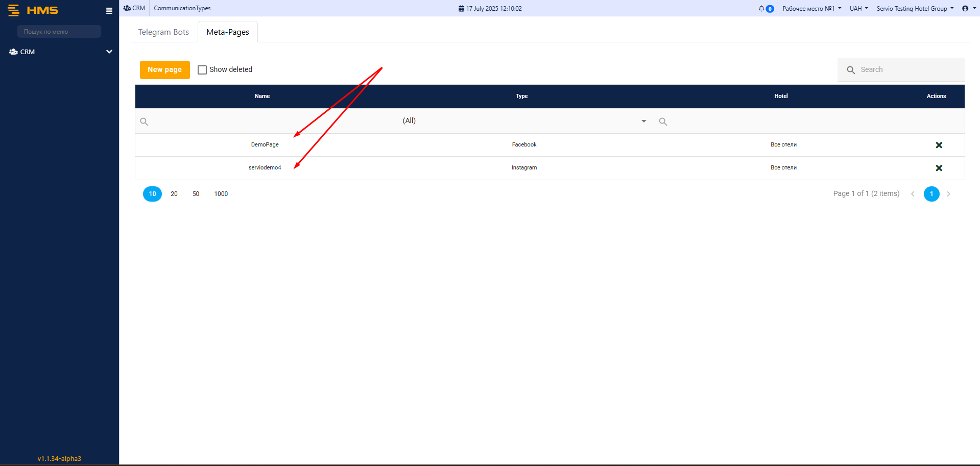Select the Meta-Pages tab
Viewport: 980px width, 466px height.
228,32
